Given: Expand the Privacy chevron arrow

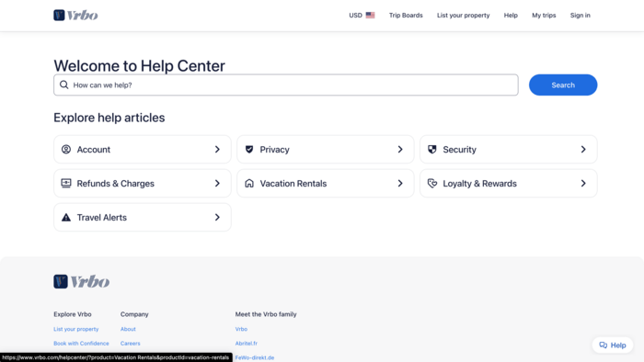Looking at the screenshot, I should click(400, 149).
